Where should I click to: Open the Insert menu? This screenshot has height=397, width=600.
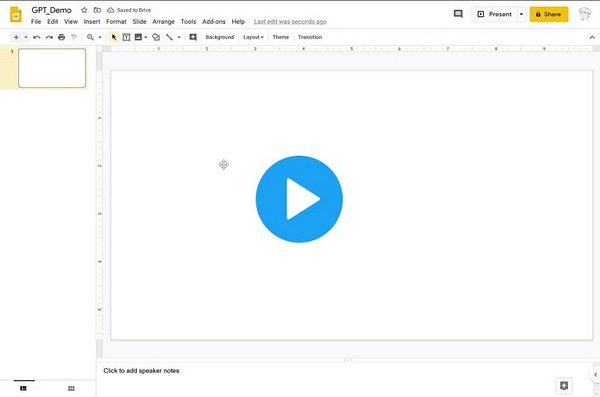[92, 21]
